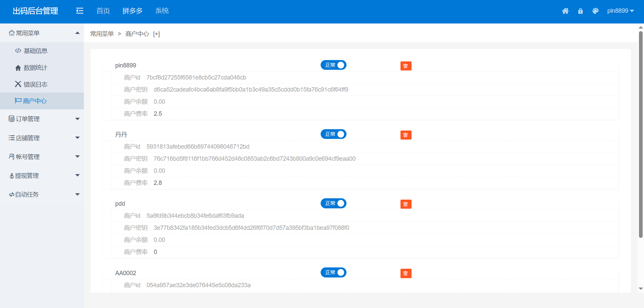Click the vertical scrollbar thumb

pos(641,134)
